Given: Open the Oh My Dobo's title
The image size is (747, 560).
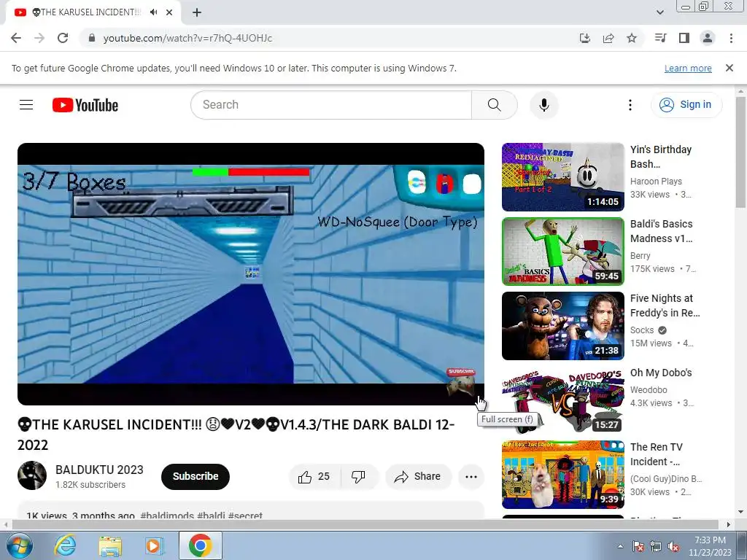Looking at the screenshot, I should coord(661,373).
